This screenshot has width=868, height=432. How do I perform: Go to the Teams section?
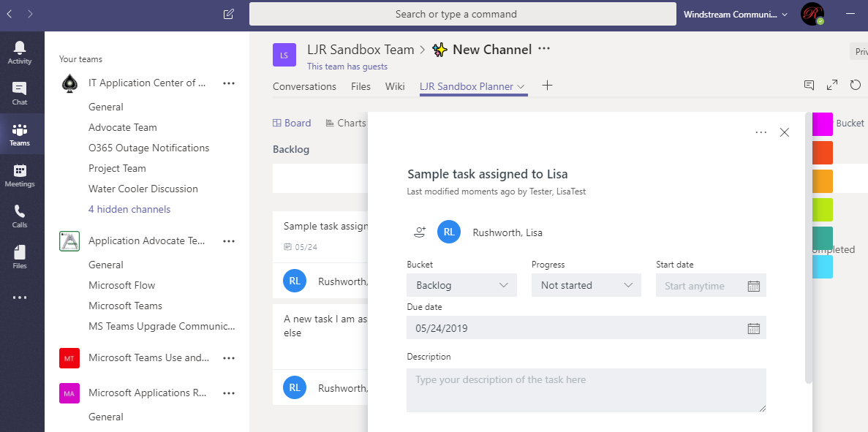click(x=20, y=134)
